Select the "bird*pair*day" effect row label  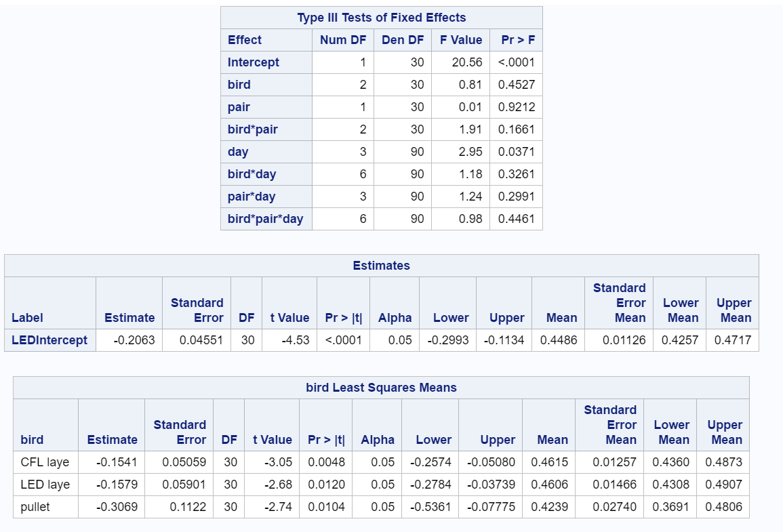[265, 219]
